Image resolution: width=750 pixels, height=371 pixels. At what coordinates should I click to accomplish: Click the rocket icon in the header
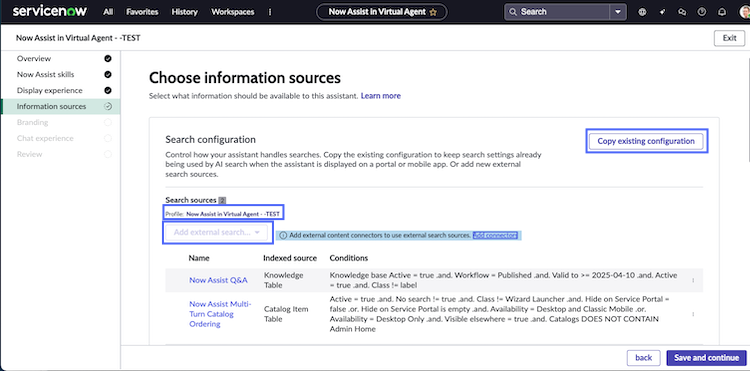tap(662, 12)
